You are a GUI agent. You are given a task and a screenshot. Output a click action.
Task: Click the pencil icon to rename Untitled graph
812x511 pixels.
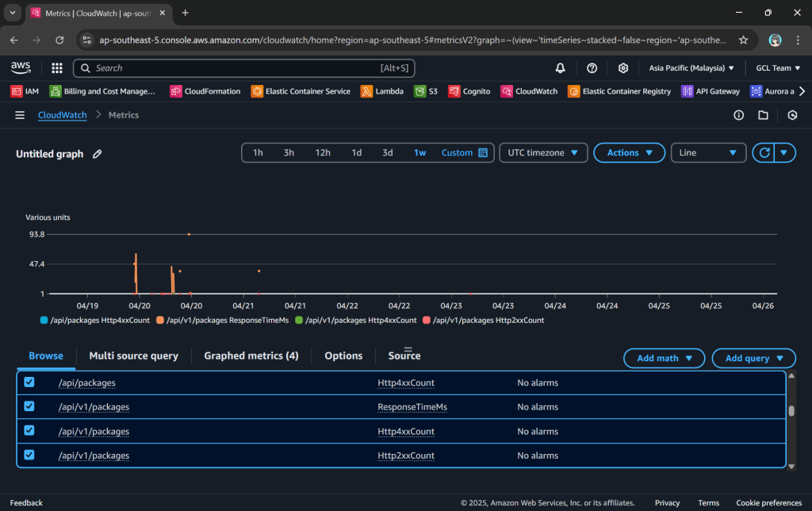tap(98, 154)
